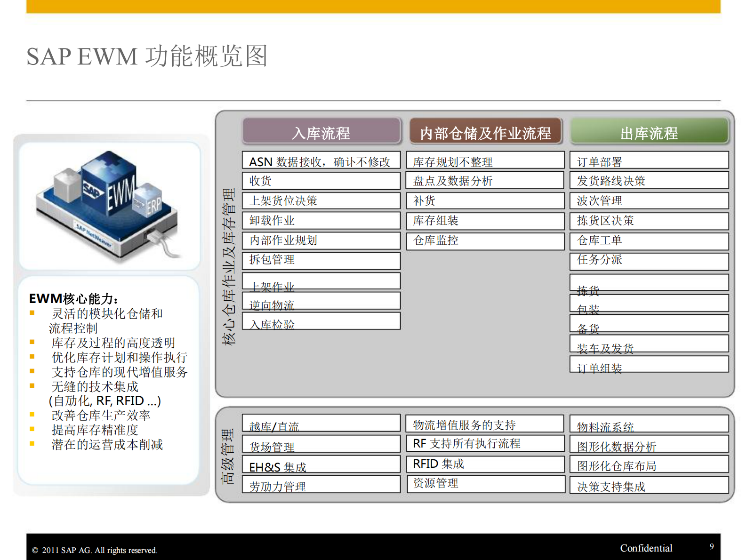This screenshot has height=560, width=747.
Task: Select the 图形化数据分析 box
Action: click(x=649, y=444)
